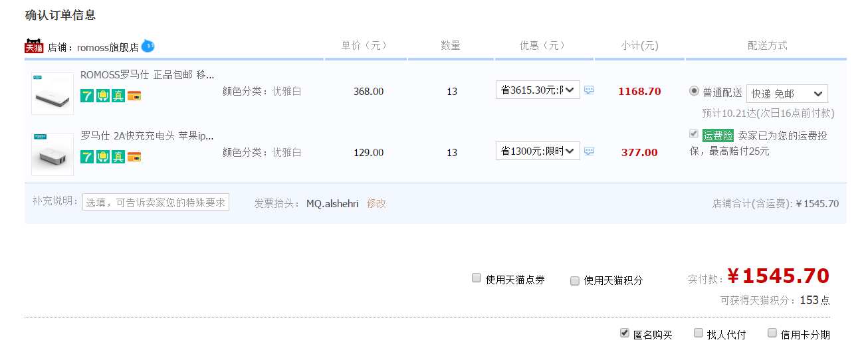The height and width of the screenshot is (352, 868).
Task: Open Wangwang chat via blue droplet icon
Action: pyautogui.click(x=148, y=46)
